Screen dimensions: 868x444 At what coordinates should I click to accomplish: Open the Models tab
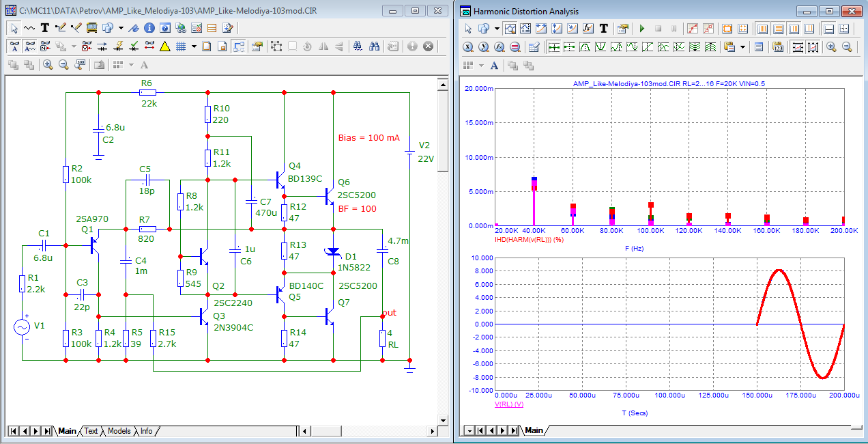click(119, 431)
